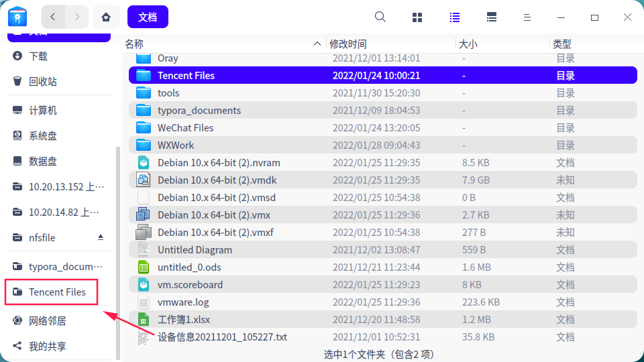Select 设备信息20211201_105227.txt file
Viewport: 644px width, 362px height.
(383, 337)
